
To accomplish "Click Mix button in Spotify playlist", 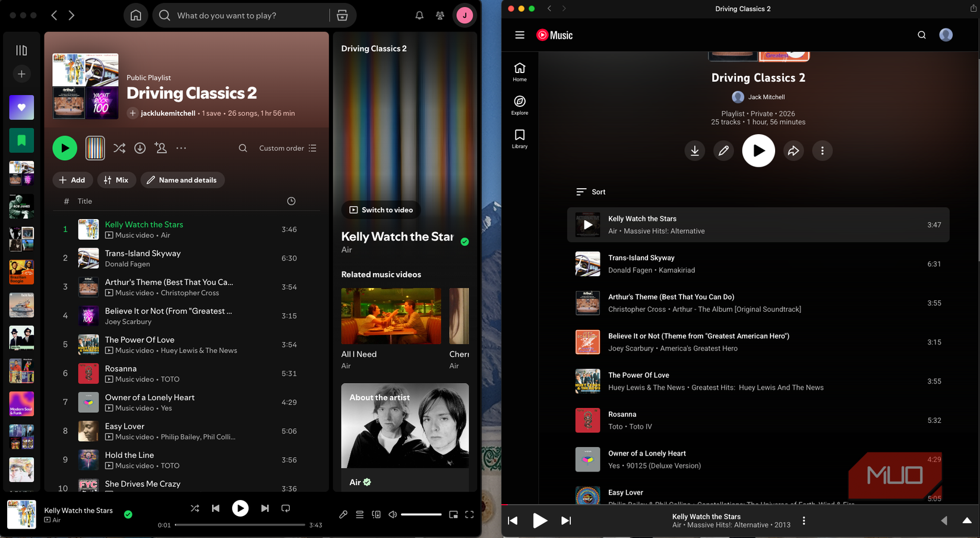I will coord(116,180).
